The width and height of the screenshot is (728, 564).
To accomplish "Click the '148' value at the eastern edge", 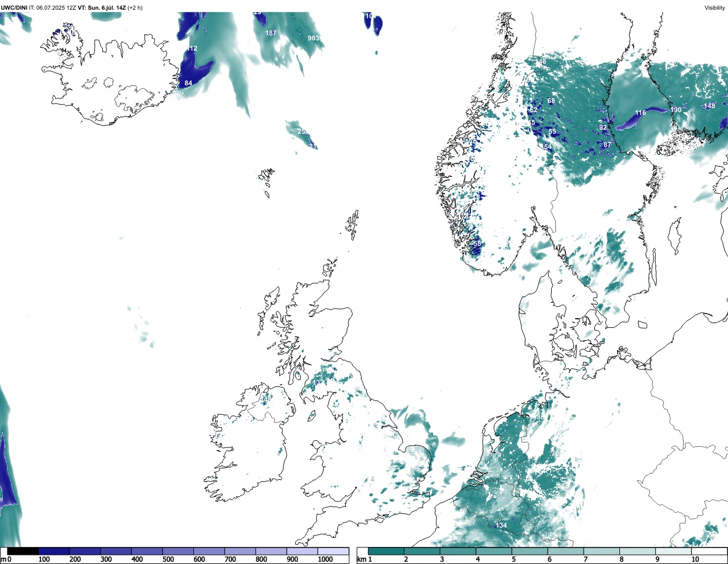I will 709,106.
